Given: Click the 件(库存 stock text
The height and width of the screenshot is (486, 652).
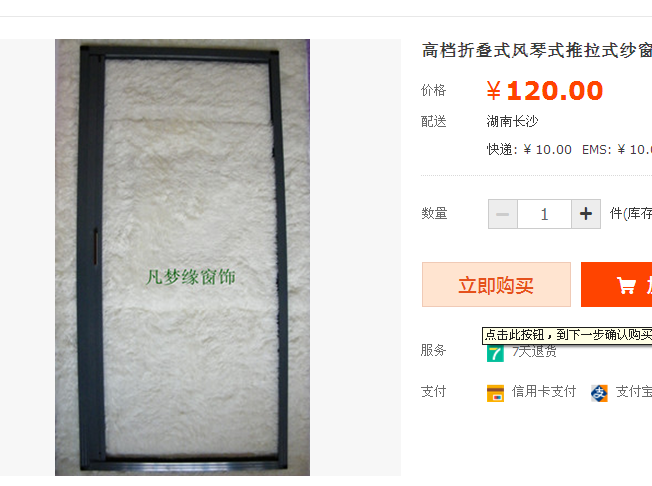Looking at the screenshot, I should coord(630,214).
